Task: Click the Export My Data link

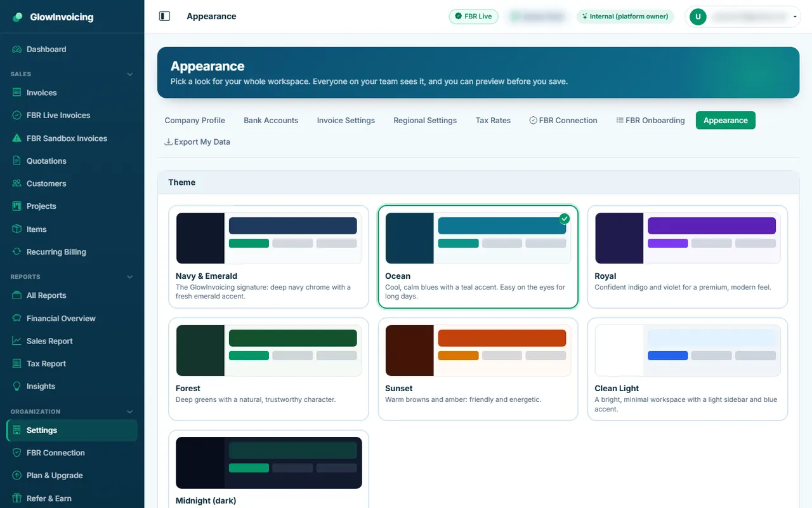Action: (x=197, y=142)
